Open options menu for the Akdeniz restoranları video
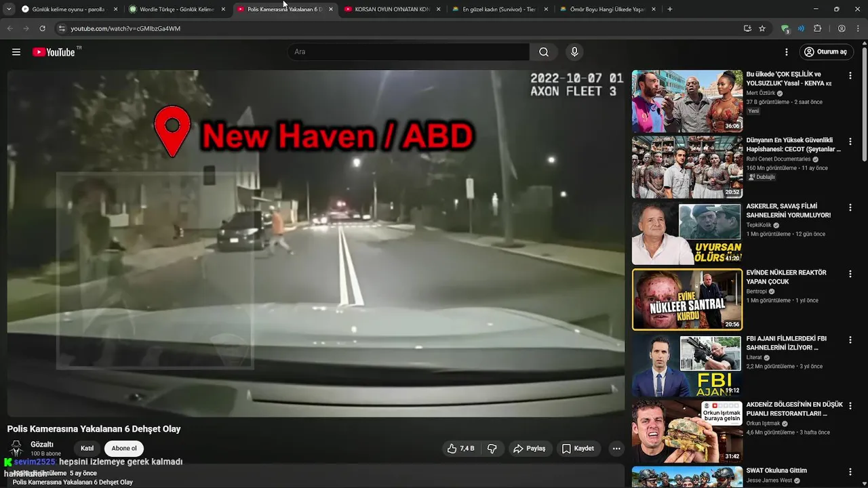The width and height of the screenshot is (868, 488). pyautogui.click(x=850, y=406)
